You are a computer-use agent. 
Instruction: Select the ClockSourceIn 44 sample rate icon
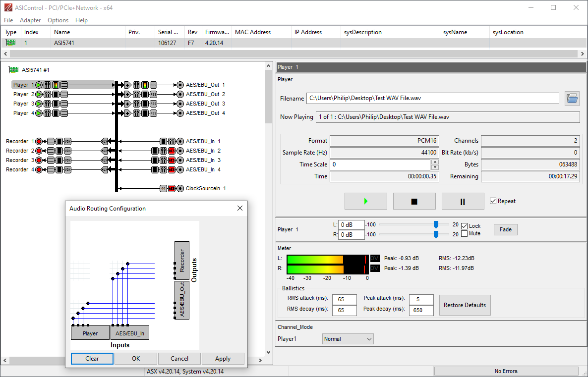[x=163, y=188]
